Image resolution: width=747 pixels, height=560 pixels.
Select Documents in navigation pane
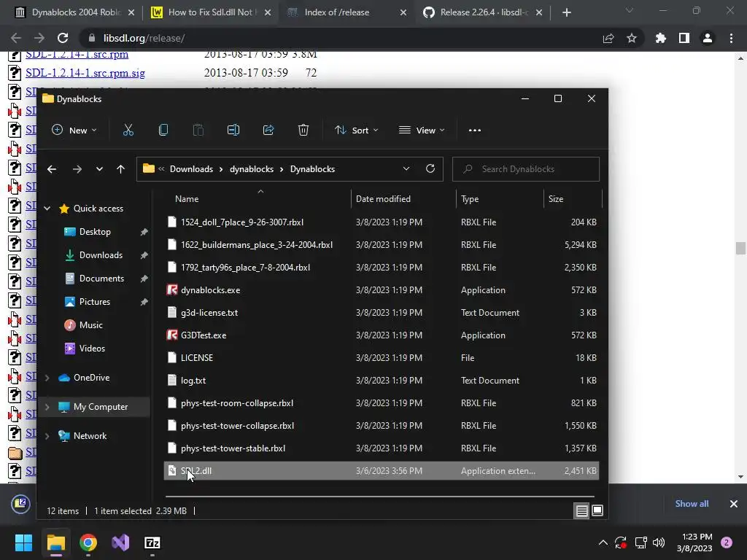click(101, 279)
